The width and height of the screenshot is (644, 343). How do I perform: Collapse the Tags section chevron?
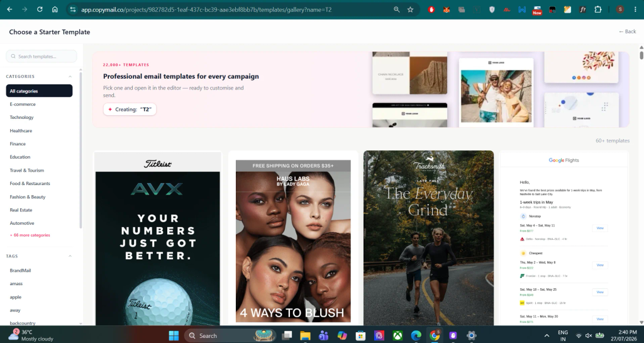point(70,256)
